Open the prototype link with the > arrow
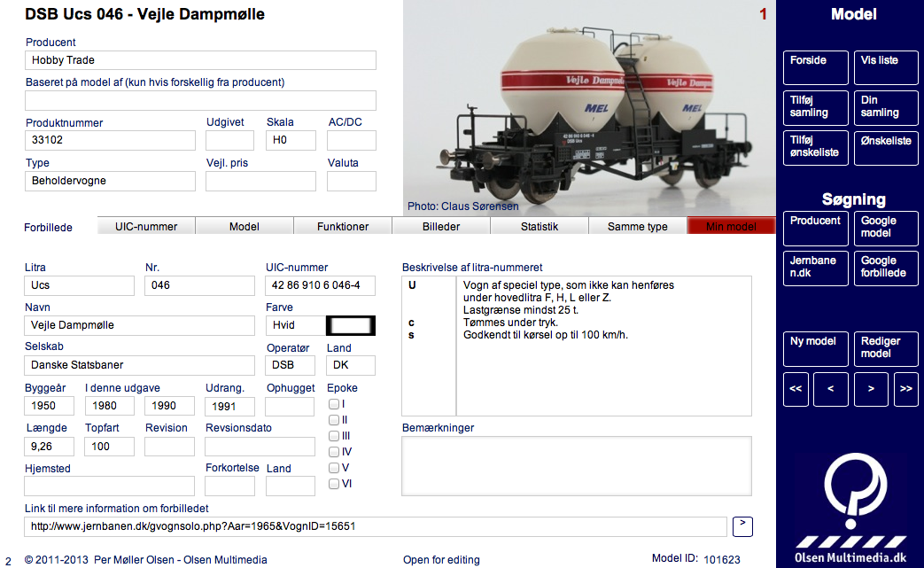The image size is (924, 568). [x=742, y=526]
